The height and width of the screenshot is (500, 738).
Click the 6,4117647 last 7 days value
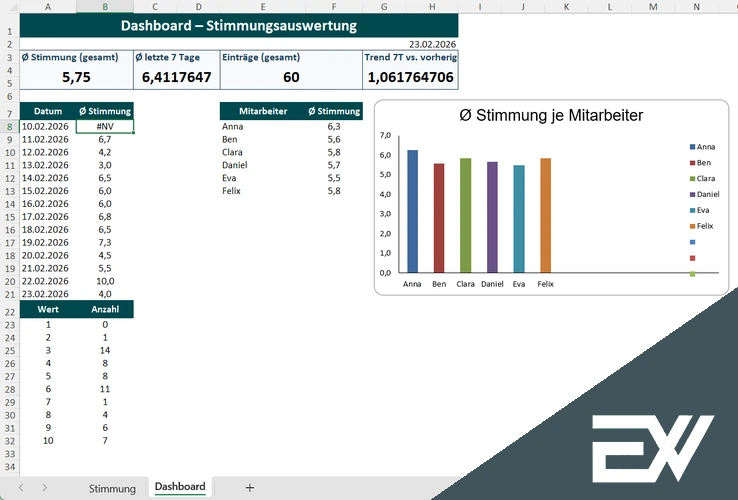[176, 77]
